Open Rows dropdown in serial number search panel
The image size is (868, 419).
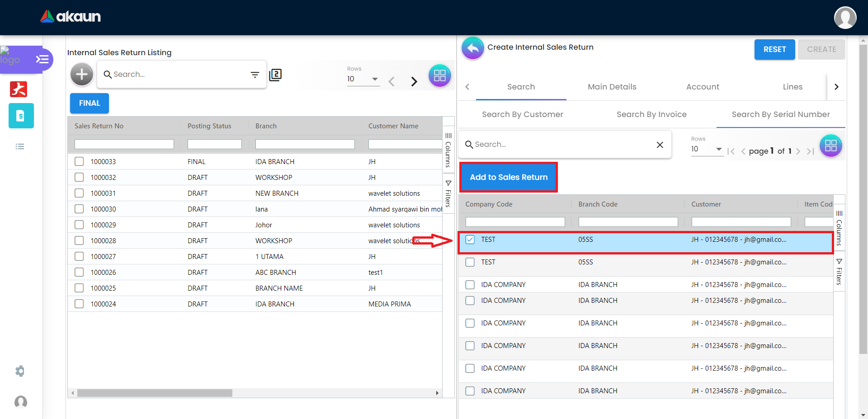707,149
